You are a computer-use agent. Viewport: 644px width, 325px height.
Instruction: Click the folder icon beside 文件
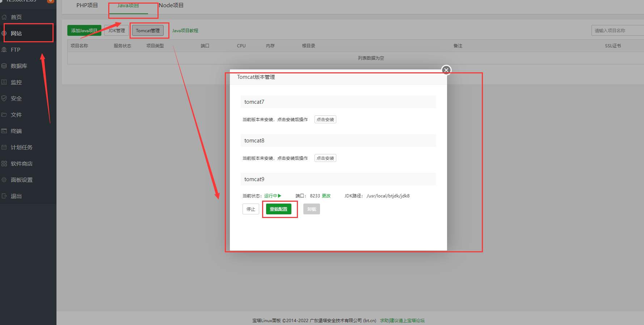(4, 115)
